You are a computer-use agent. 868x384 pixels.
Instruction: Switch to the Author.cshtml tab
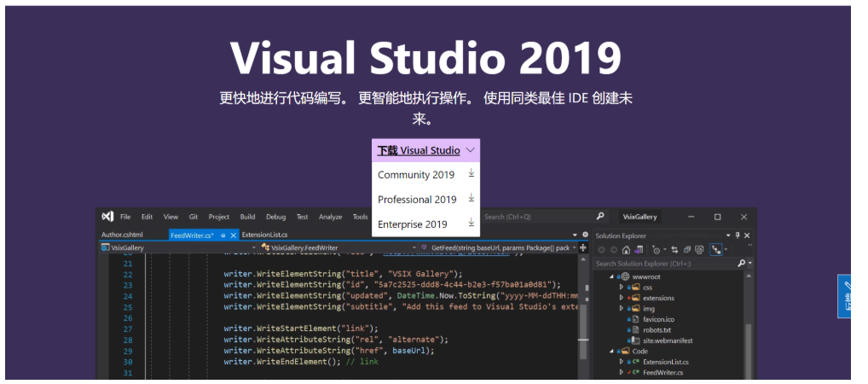pyautogui.click(x=122, y=235)
